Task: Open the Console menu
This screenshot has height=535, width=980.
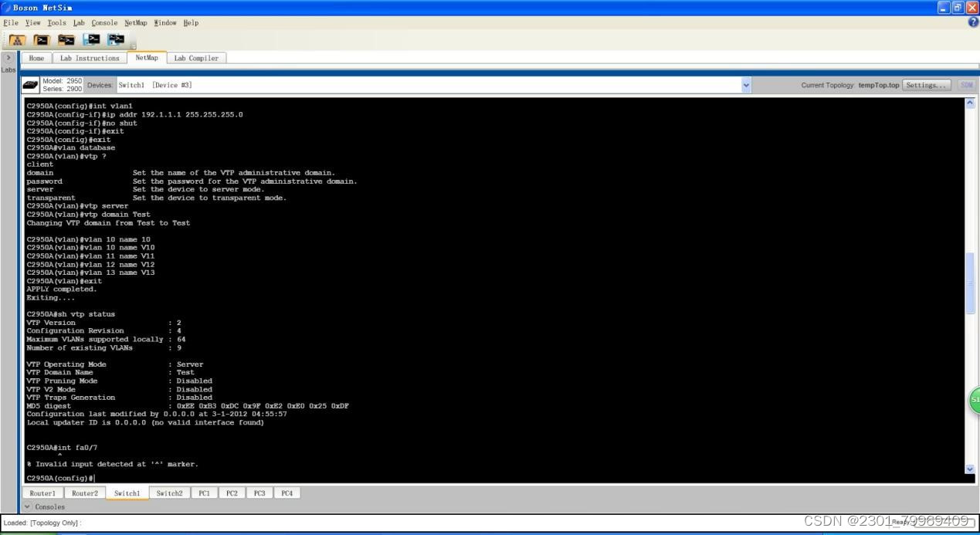Action: [x=103, y=22]
